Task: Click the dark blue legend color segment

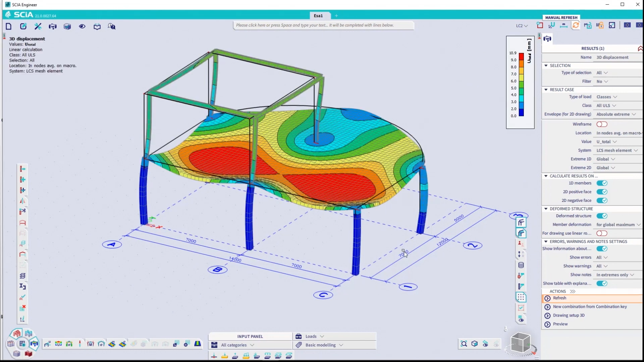Action: click(521, 113)
